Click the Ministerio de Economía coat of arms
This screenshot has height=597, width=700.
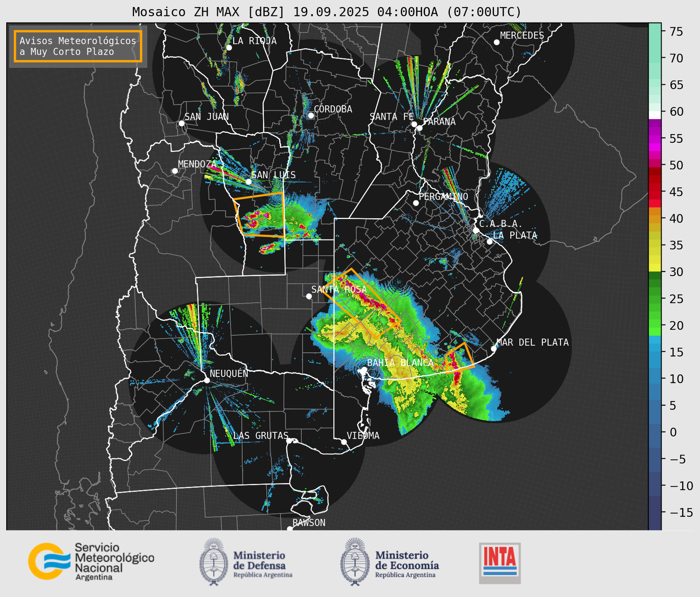coord(355,562)
